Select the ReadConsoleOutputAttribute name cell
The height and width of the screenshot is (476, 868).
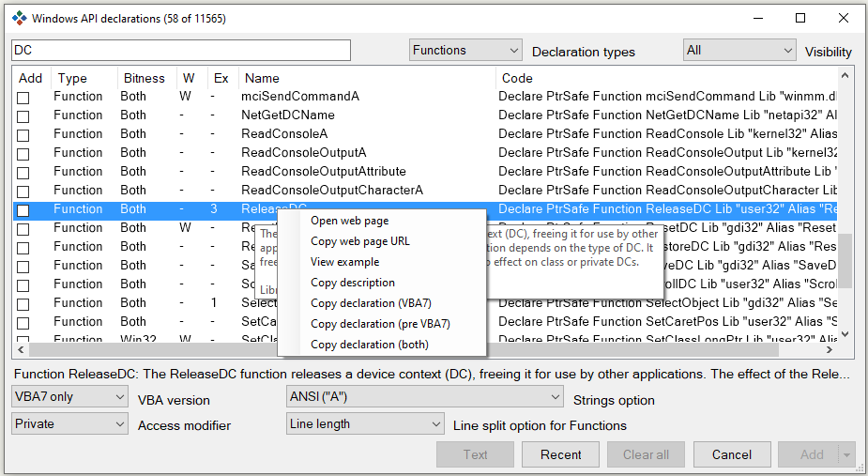point(324,172)
